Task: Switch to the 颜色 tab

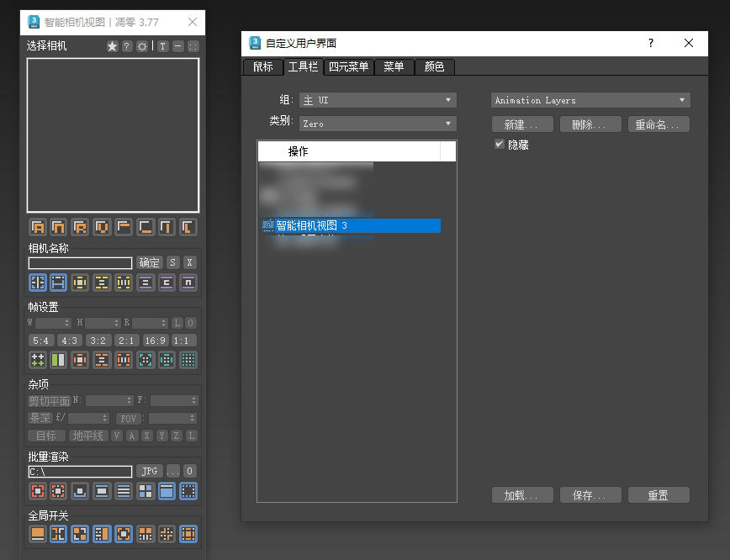Action: pyautogui.click(x=434, y=67)
